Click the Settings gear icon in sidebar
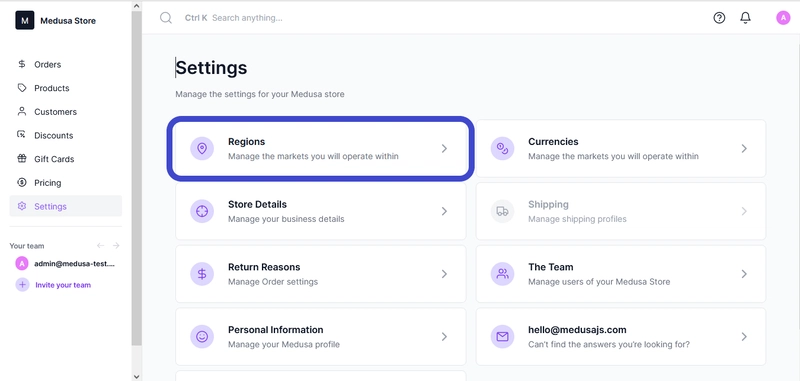The image size is (800, 381). (21, 206)
